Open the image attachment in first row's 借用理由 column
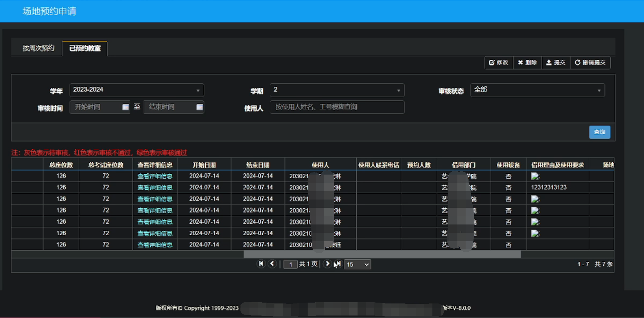 [x=535, y=175]
